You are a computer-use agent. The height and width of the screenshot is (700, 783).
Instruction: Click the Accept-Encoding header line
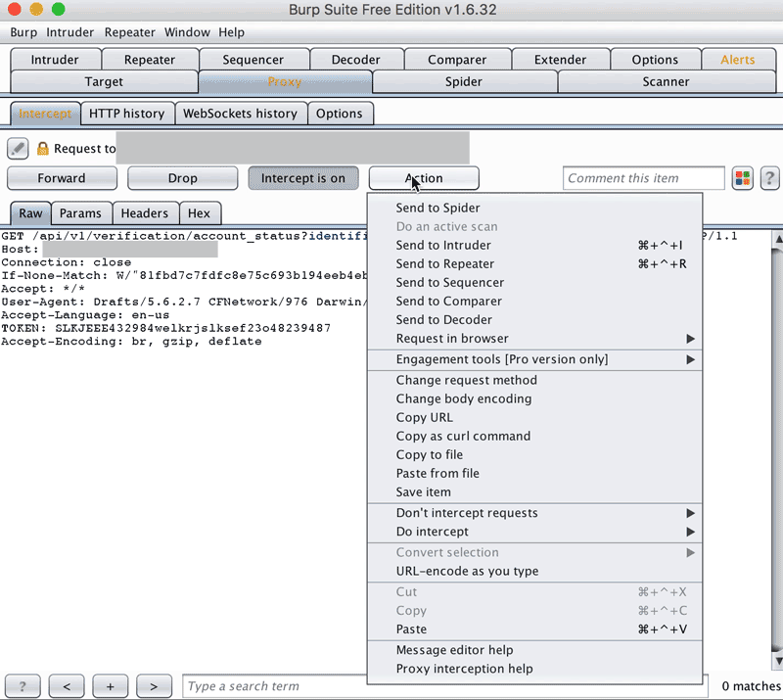[x=131, y=342]
